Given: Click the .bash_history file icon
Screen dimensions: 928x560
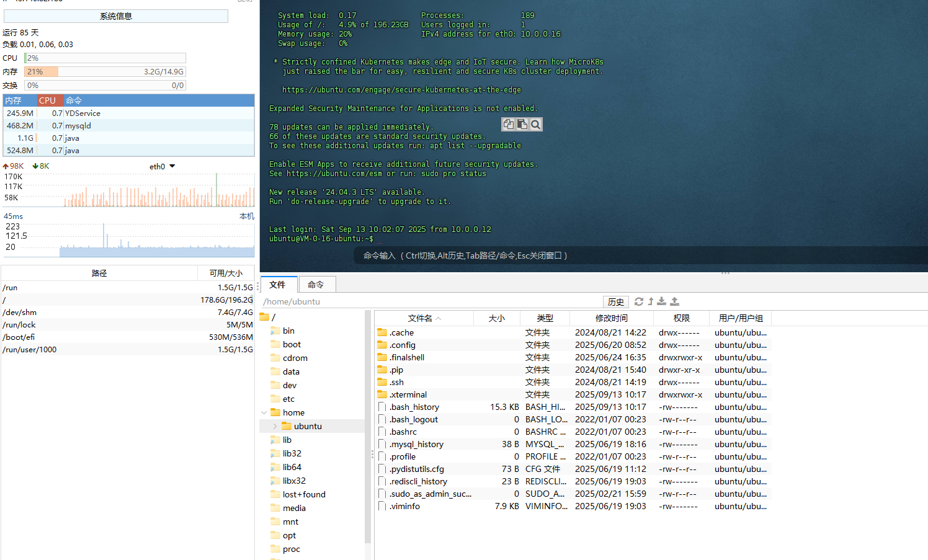Looking at the screenshot, I should [x=382, y=407].
